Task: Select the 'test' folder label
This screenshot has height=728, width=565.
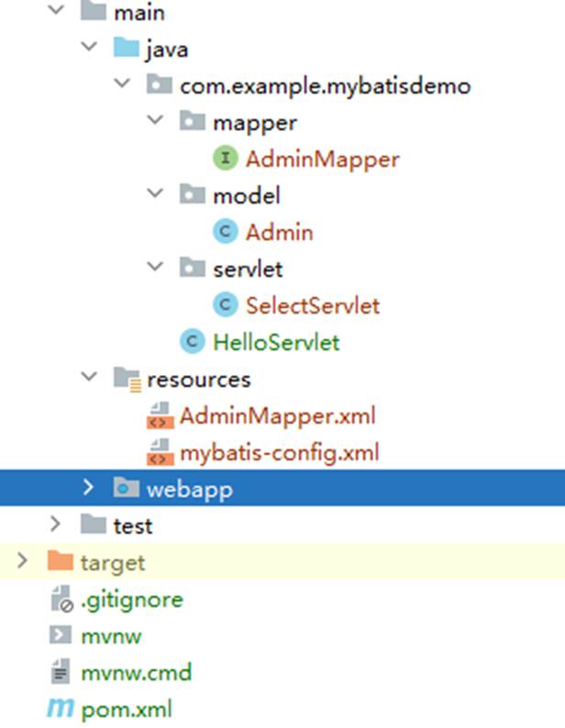Action: [133, 526]
